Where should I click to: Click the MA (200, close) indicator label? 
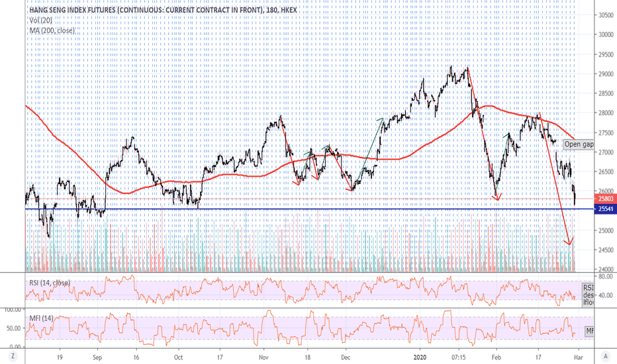[52, 30]
